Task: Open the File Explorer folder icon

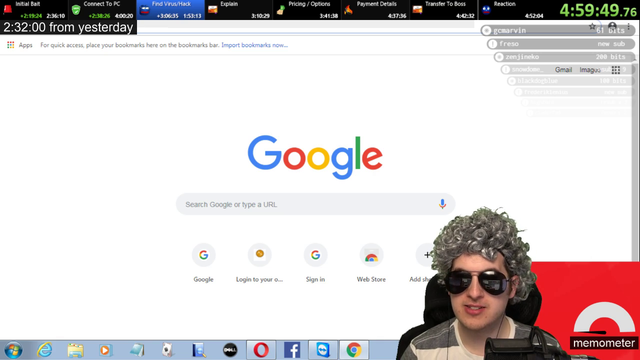Action: (76, 350)
